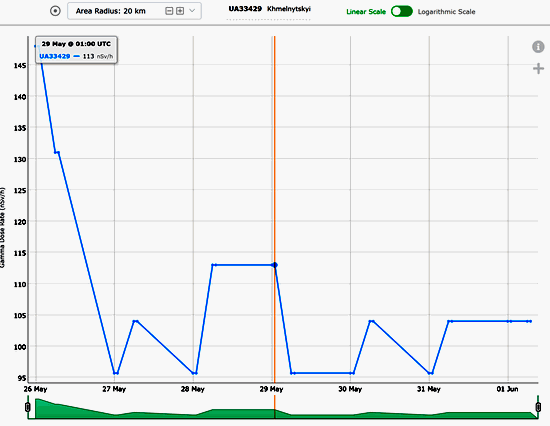Click the 30 May x-axis label
Viewport: 550px width, 426px height.
click(350, 389)
